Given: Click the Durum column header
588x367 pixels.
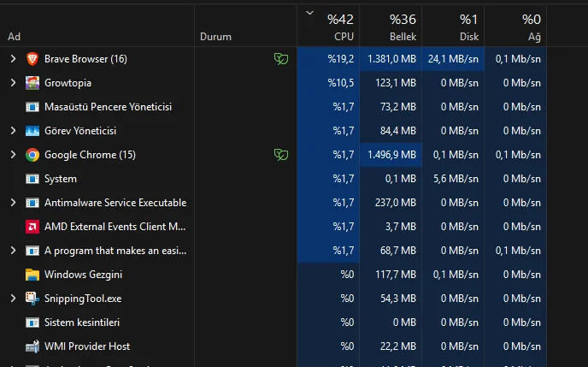Looking at the screenshot, I should click(x=215, y=37).
